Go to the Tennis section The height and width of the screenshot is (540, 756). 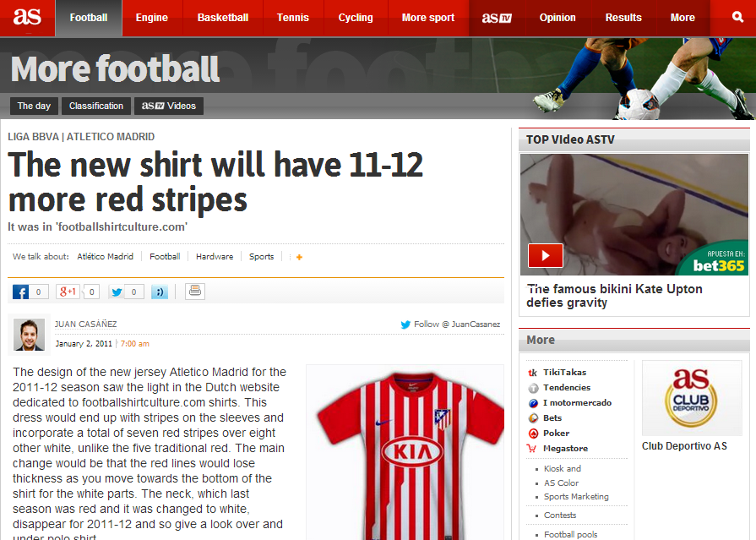coord(292,18)
